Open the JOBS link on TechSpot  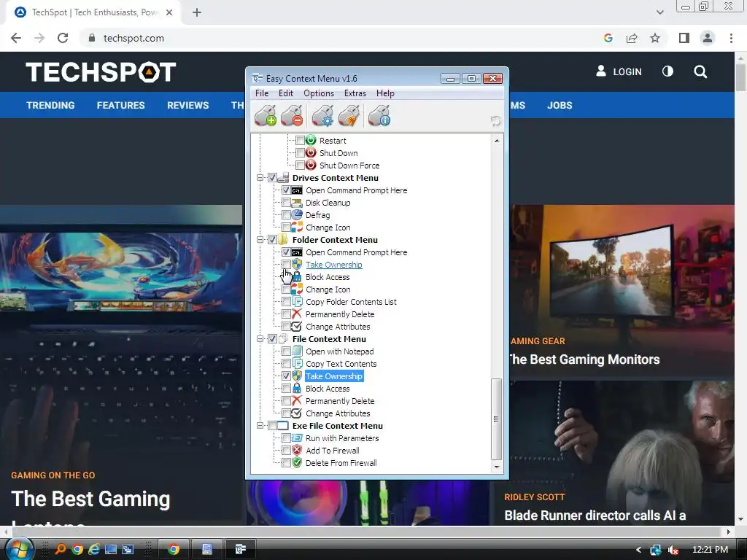[x=560, y=105]
